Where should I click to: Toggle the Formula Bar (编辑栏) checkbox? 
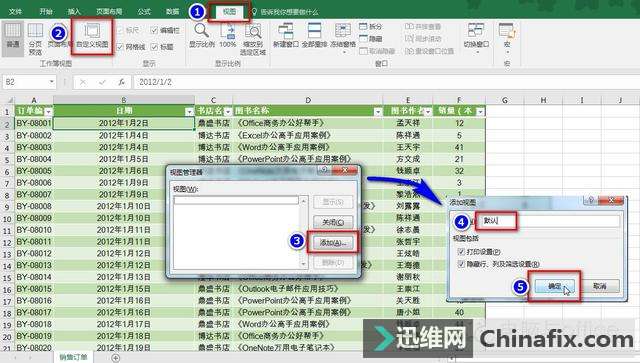(154, 30)
